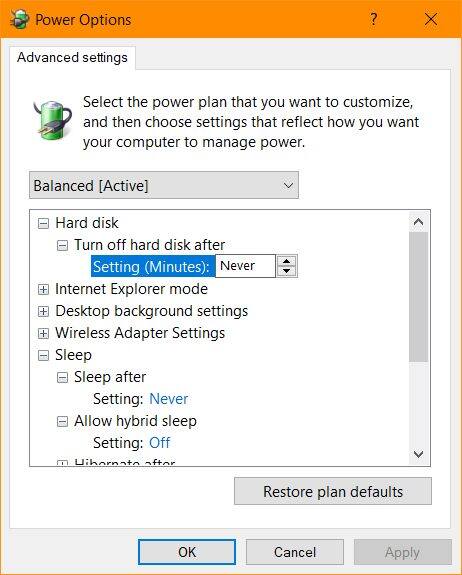Click the hard disk minutes Never field
This screenshot has height=575, width=462.
(245, 266)
